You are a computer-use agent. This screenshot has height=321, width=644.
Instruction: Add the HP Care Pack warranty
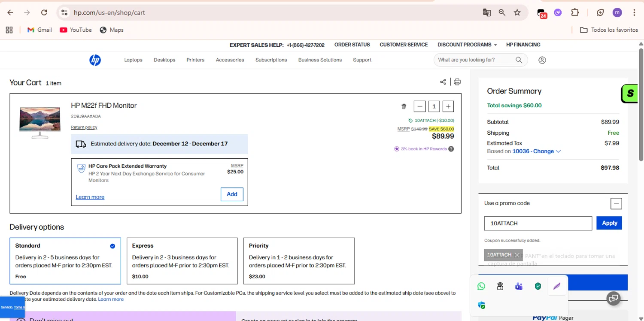click(x=232, y=194)
